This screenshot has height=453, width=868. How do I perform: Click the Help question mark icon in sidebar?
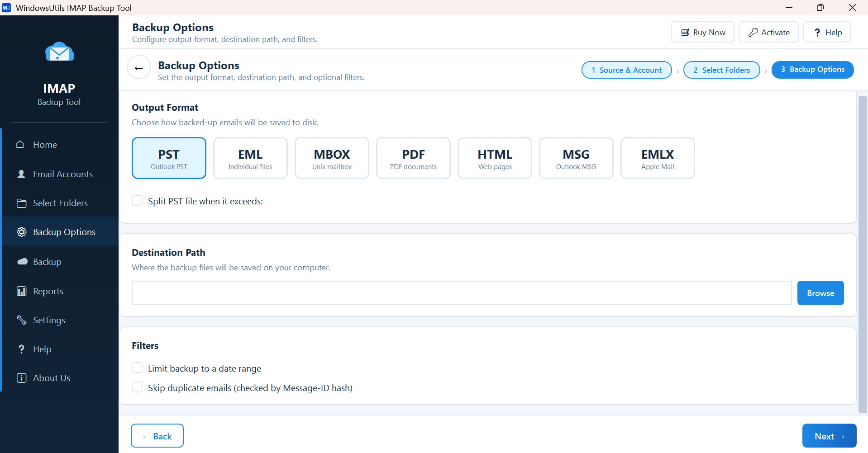pyautogui.click(x=21, y=349)
